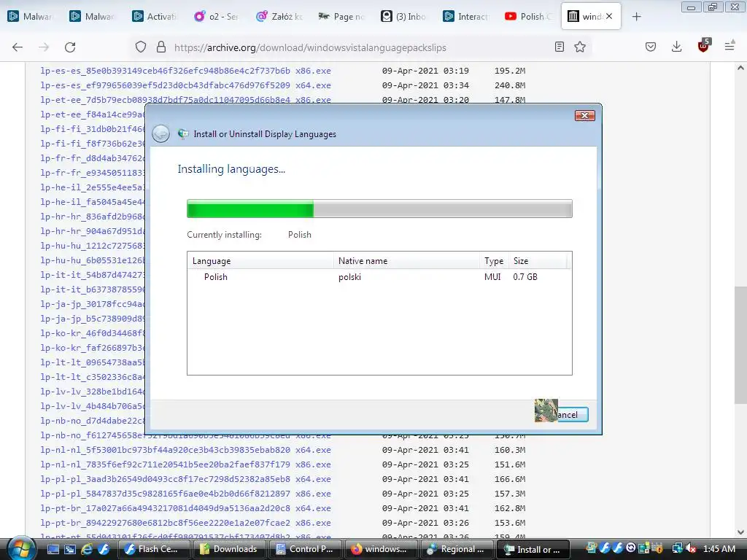Image resolution: width=747 pixels, height=560 pixels.
Task: Switch to the Interact tab
Action: coord(466,17)
